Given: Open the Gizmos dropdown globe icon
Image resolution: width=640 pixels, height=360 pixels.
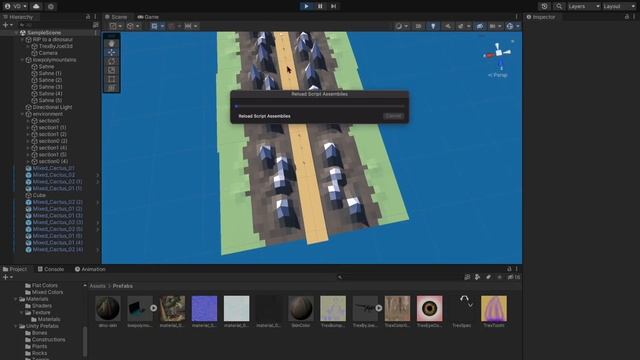Looking at the screenshot, I should (513, 26).
